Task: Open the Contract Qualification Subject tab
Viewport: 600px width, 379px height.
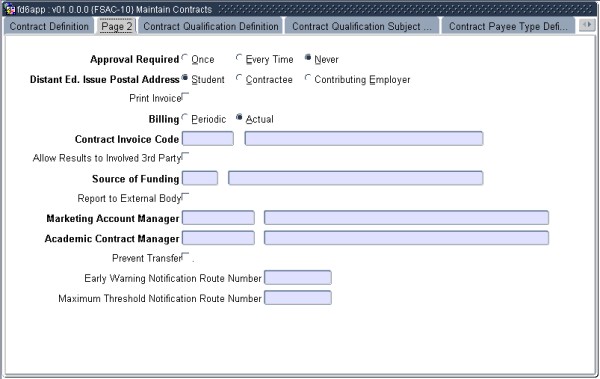Action: [362, 26]
